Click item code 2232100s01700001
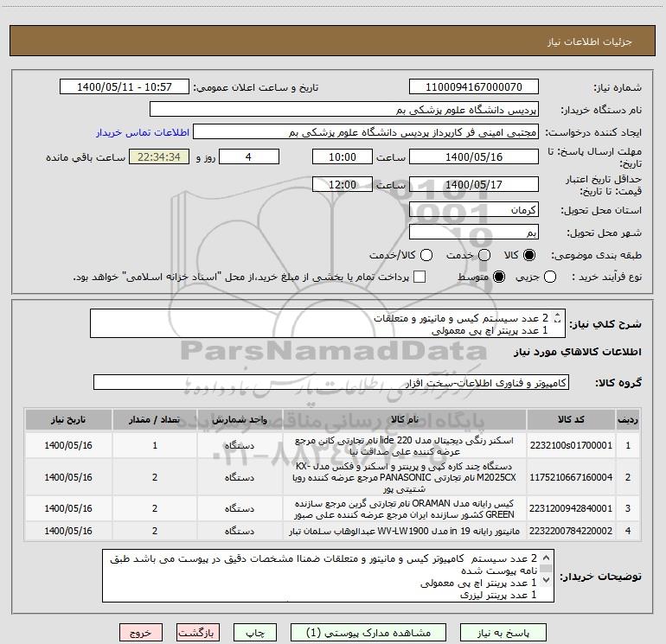Viewport: 666px width, 644px height. (571, 445)
